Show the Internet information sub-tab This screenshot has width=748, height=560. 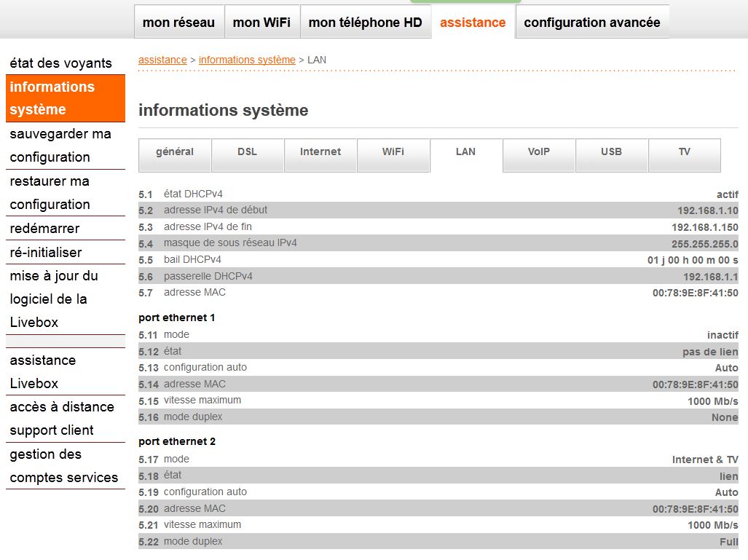click(x=320, y=152)
